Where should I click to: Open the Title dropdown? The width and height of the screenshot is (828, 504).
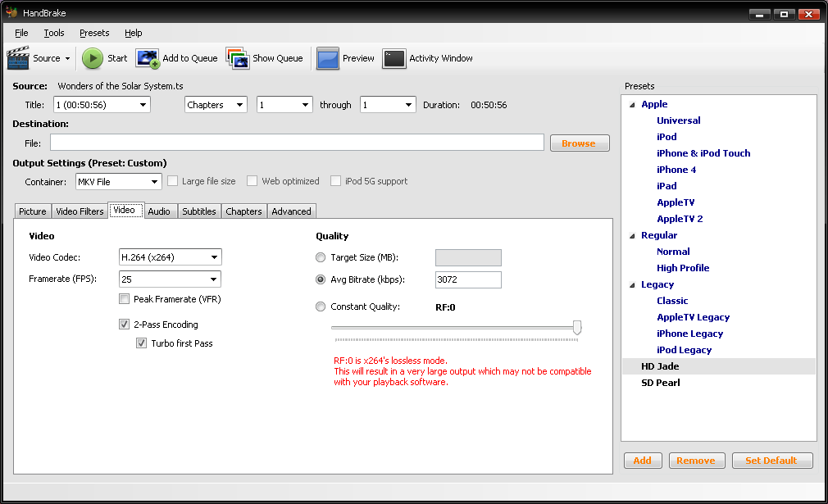[x=102, y=105]
